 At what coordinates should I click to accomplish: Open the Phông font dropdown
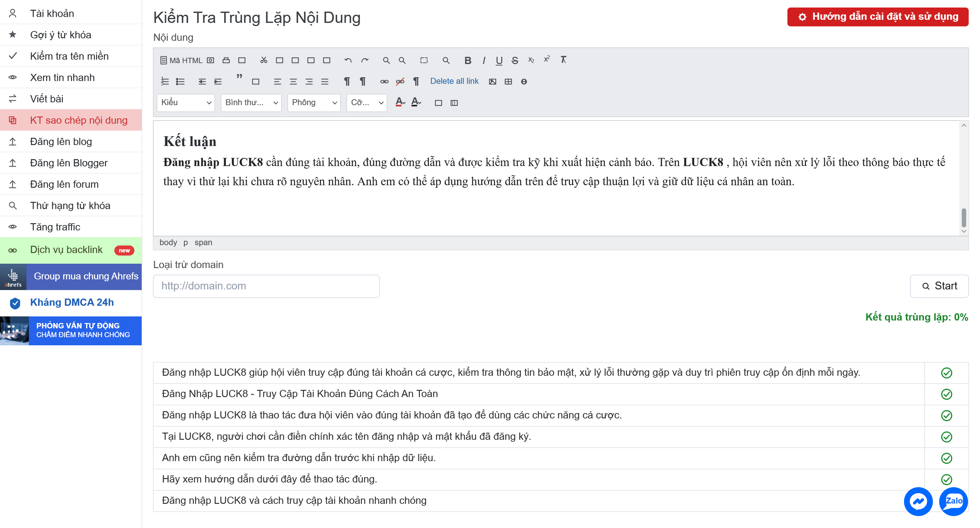pyautogui.click(x=314, y=103)
